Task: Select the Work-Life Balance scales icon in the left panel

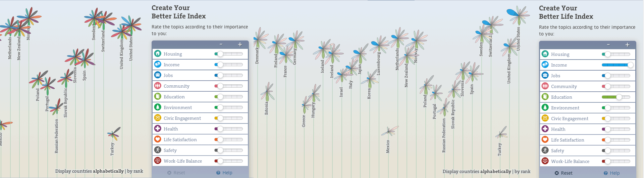Action: [x=158, y=161]
